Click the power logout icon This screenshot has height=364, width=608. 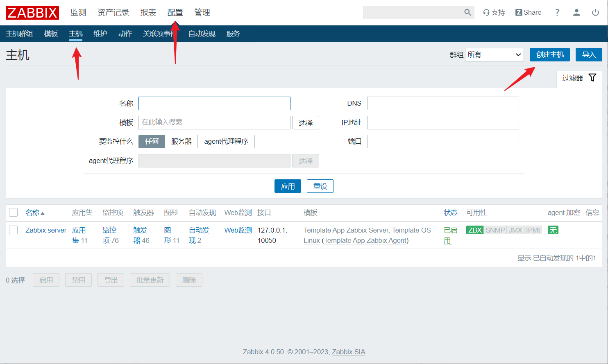point(595,12)
